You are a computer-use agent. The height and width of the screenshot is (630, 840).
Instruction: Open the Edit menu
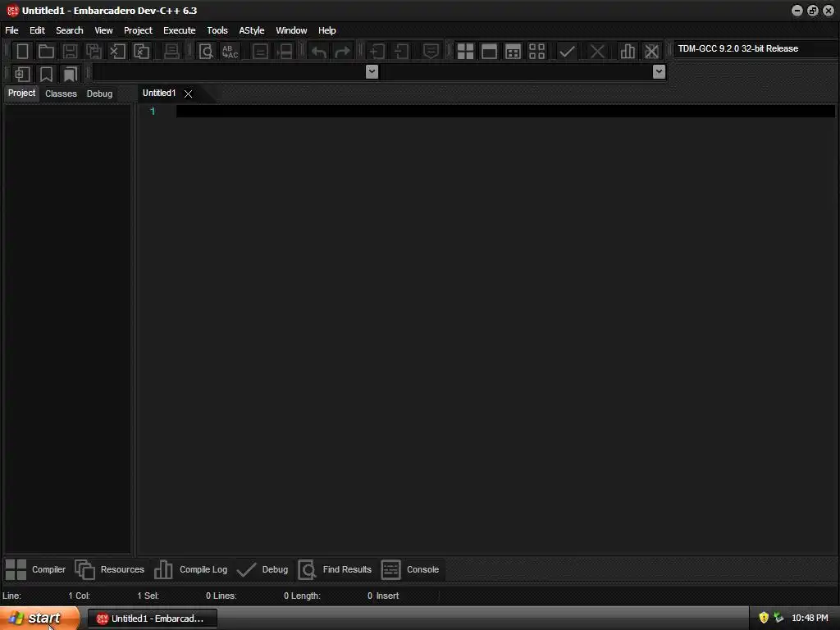pos(37,30)
